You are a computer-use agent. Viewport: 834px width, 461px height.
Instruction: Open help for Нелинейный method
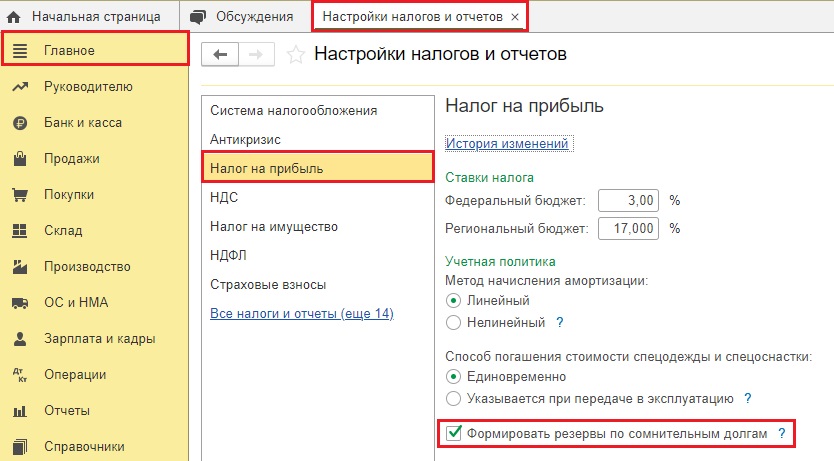tap(560, 322)
